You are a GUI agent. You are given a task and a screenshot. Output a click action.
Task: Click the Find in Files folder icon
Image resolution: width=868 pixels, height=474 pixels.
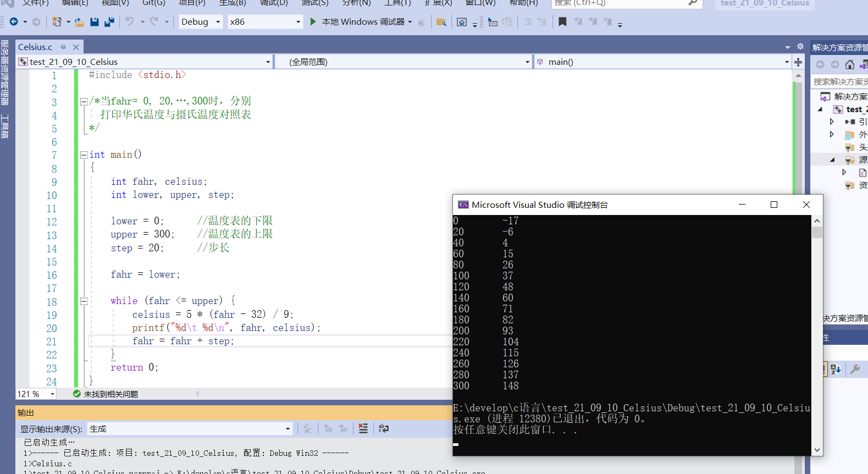click(441, 22)
